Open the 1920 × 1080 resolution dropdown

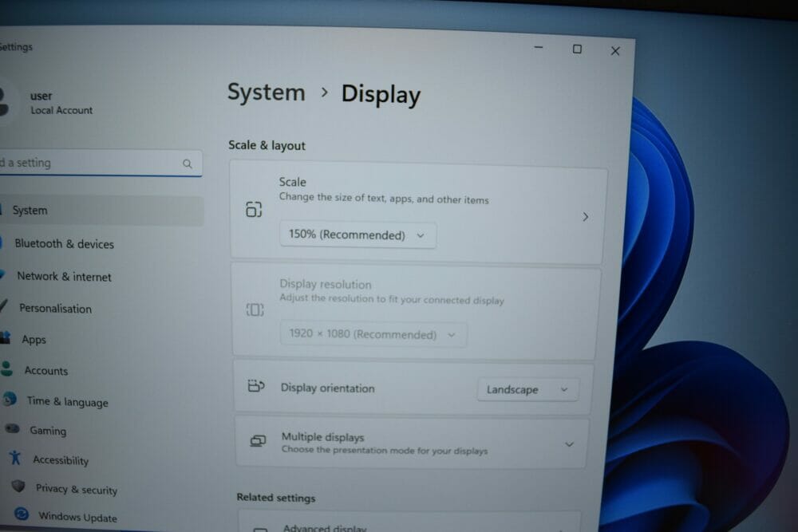(x=373, y=335)
